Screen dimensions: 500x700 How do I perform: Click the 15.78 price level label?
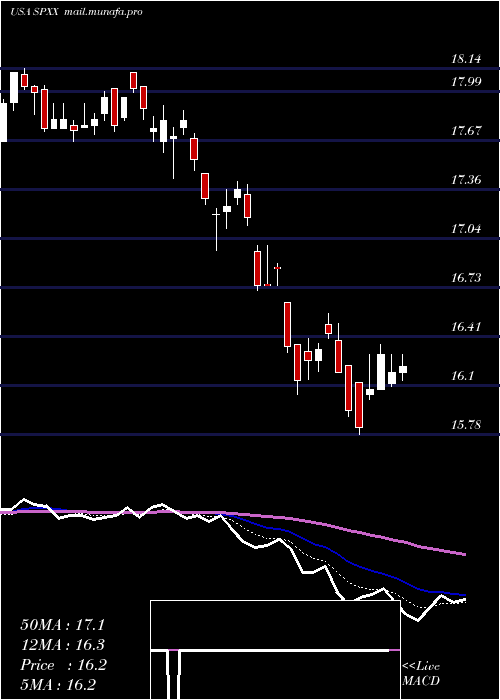tap(466, 425)
